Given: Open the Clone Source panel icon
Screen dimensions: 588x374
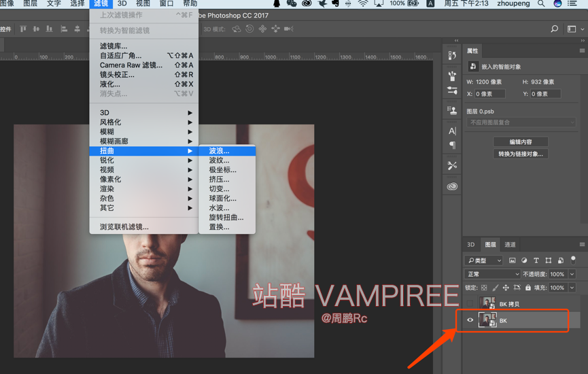Looking at the screenshot, I should tap(452, 110).
